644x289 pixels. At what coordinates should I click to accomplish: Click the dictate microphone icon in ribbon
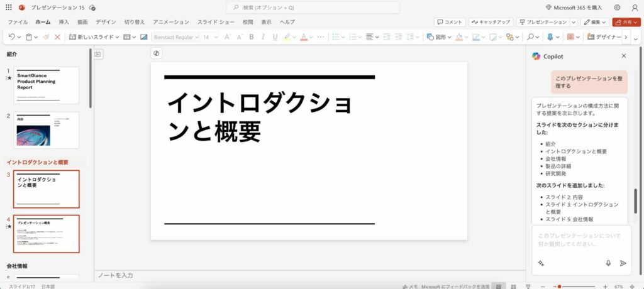(x=550, y=37)
